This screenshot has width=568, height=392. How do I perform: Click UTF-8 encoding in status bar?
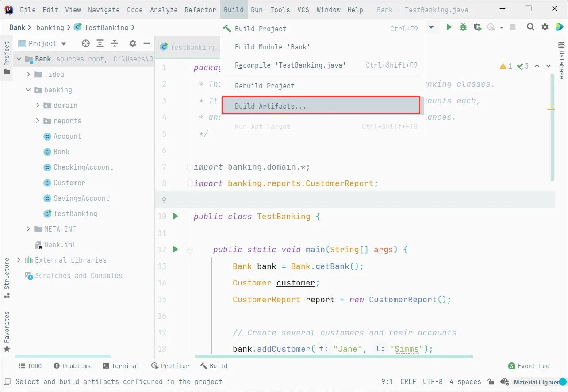click(x=433, y=382)
